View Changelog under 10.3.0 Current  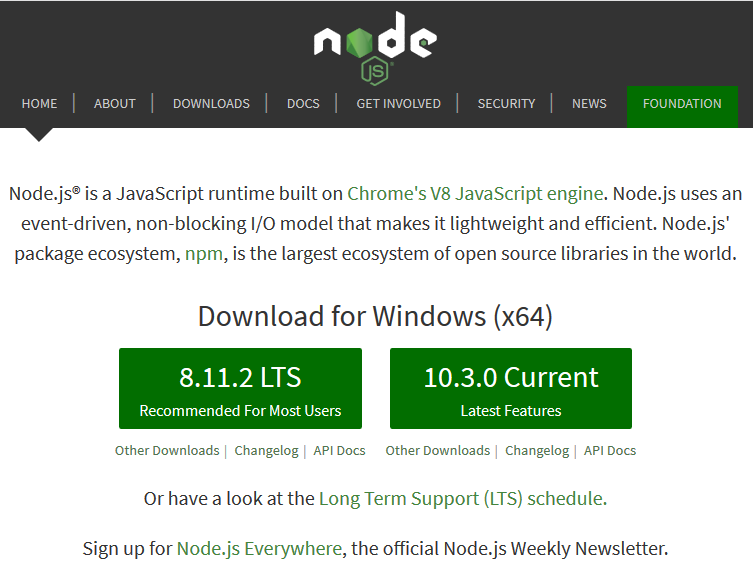[537, 451]
